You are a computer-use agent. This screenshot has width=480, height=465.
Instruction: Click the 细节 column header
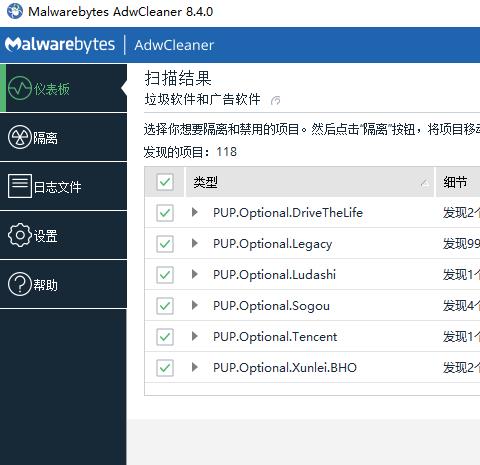[458, 182]
